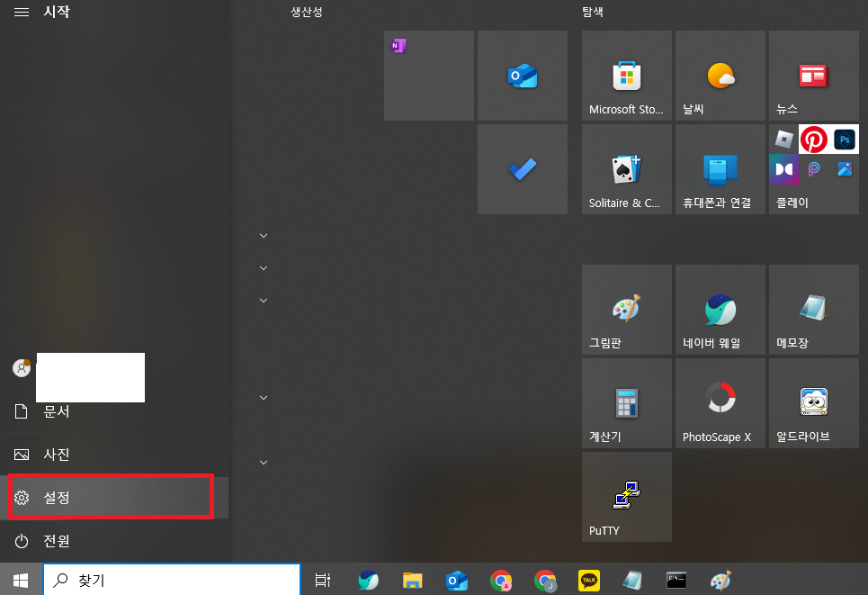The image size is (868, 595).
Task: Expand the fourth app list chevron
Action: coord(264,398)
